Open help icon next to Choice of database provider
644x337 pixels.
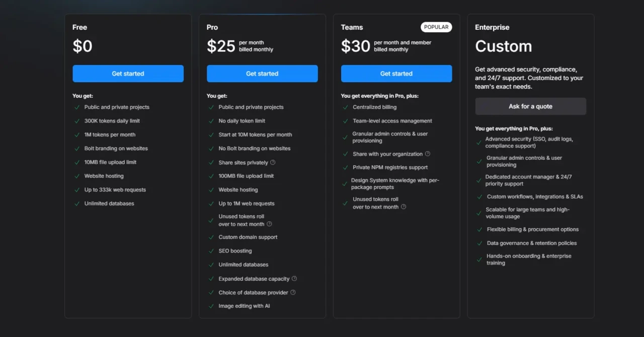293,292
